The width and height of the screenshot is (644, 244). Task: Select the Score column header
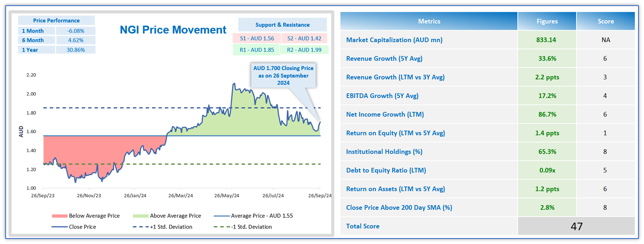(605, 21)
